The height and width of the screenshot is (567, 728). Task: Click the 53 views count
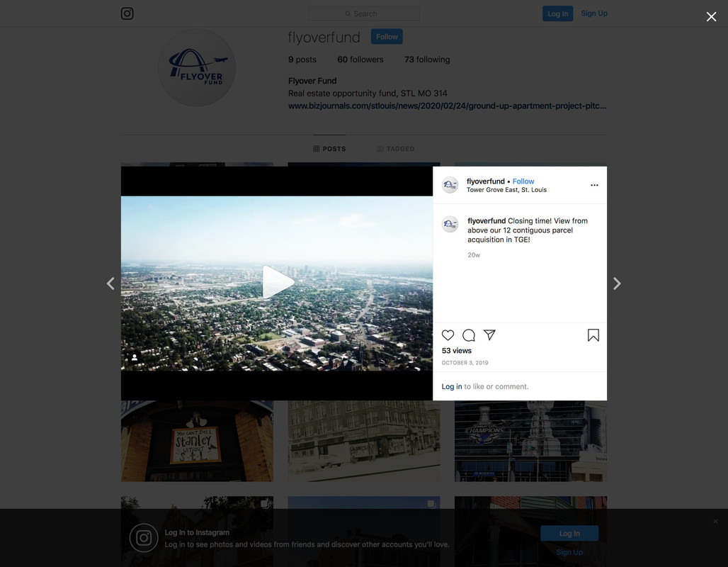(x=456, y=351)
